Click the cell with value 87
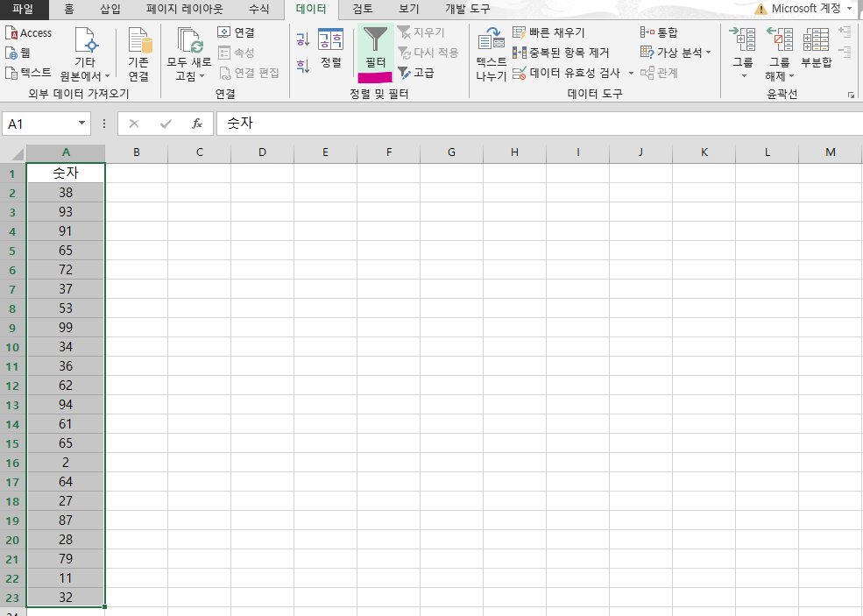The height and width of the screenshot is (616, 863). tap(66, 520)
